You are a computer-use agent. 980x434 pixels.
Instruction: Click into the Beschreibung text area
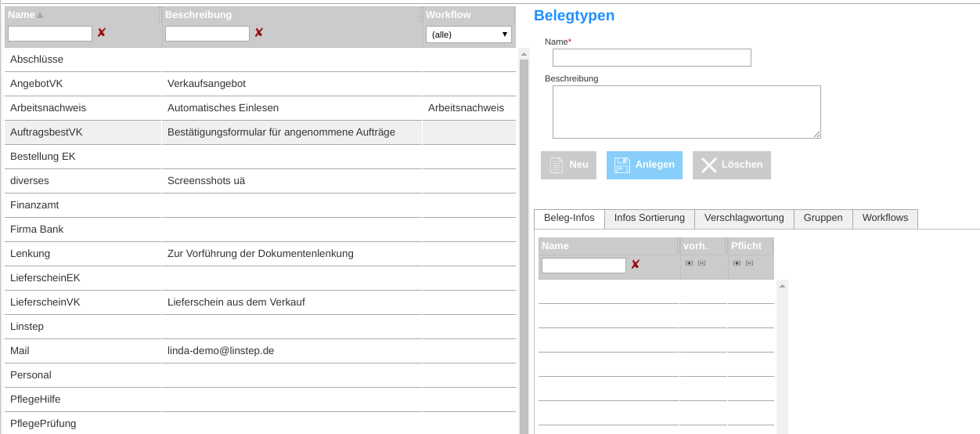pyautogui.click(x=686, y=112)
